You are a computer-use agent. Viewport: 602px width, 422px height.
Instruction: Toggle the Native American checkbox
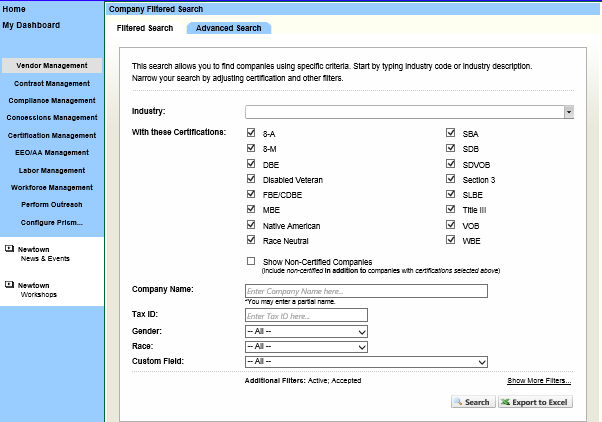[x=251, y=226]
